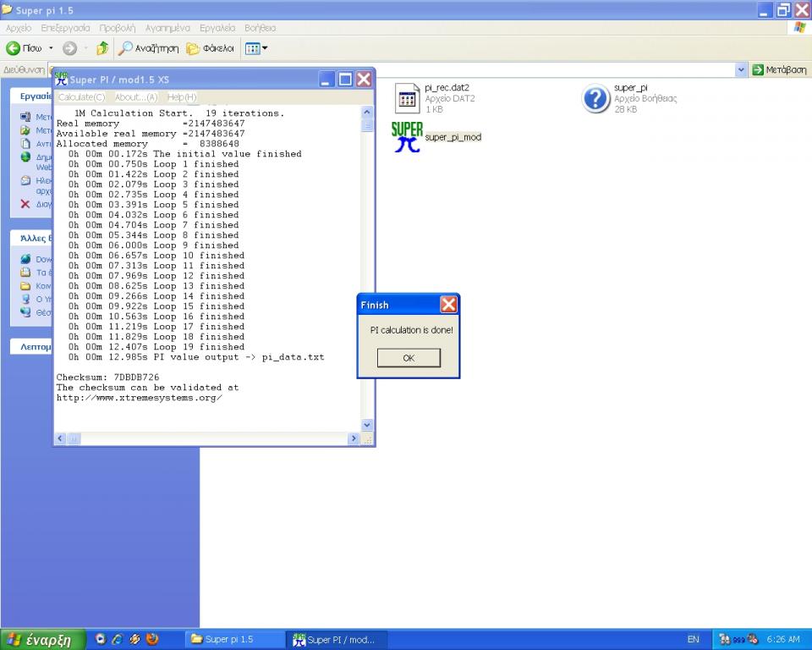Maximize the Super PI / mod1.5 XS window
Screen dimensions: 812x650
click(345, 80)
